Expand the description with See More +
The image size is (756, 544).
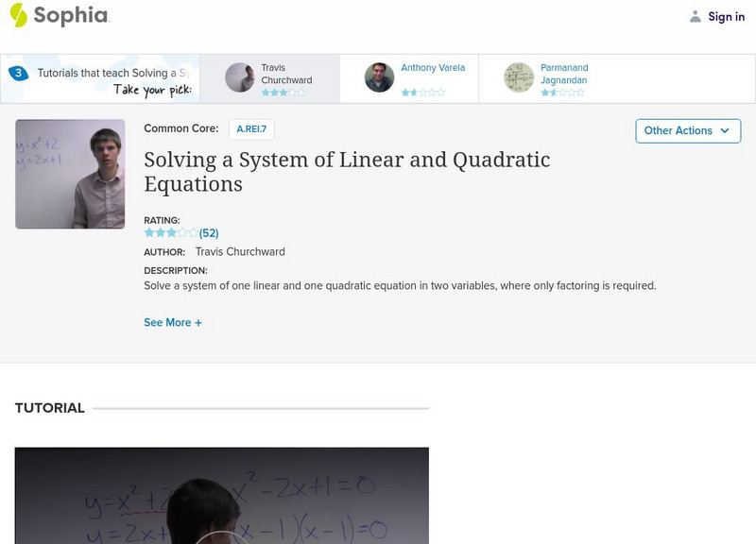(x=173, y=322)
